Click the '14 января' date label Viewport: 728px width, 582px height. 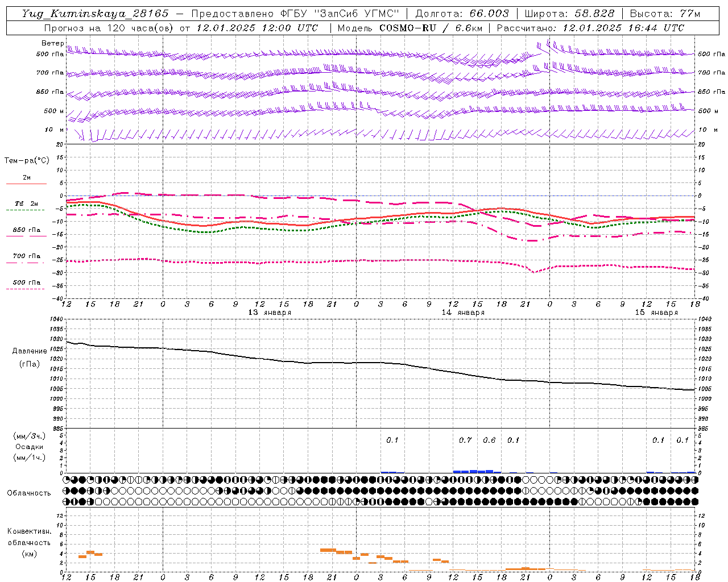click(x=463, y=312)
